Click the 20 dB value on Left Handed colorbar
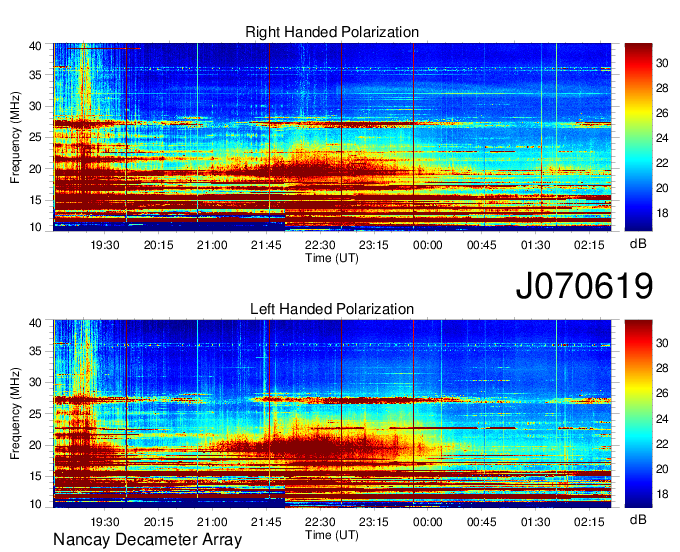This screenshot has height=552, width=680. pyautogui.click(x=662, y=469)
